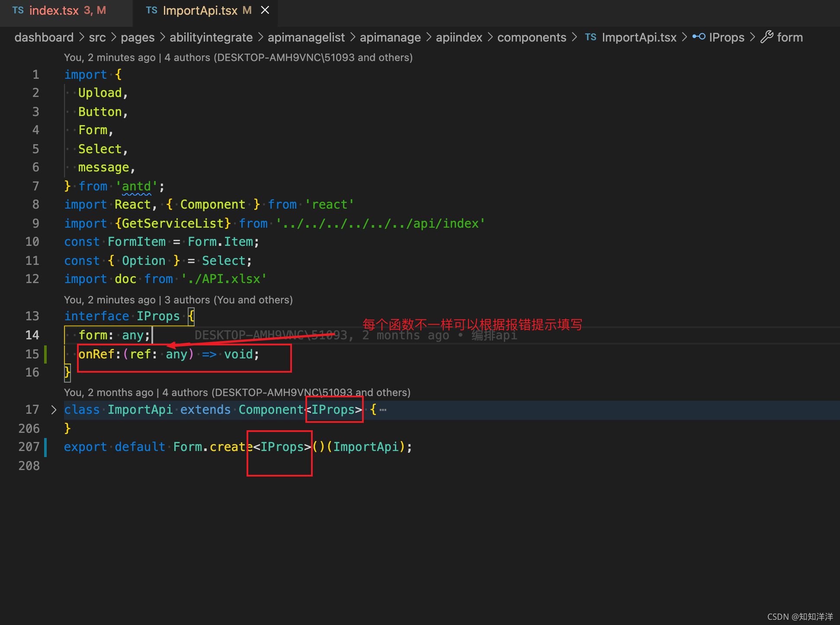
Task: Open the src breadcrumb segment
Action: (97, 38)
